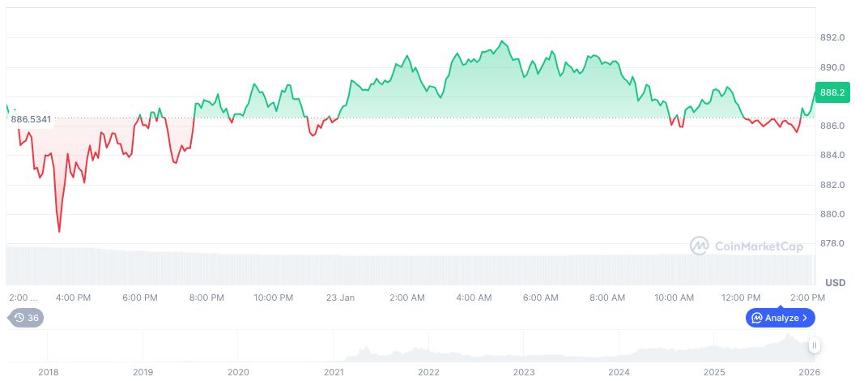The height and width of the screenshot is (381, 868).
Task: Click the lowest red dip on the price line
Action: (x=59, y=231)
